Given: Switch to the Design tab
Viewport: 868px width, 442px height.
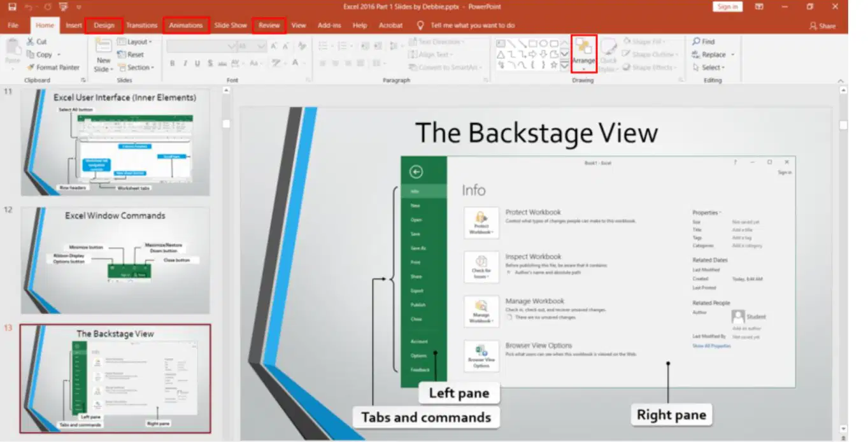Looking at the screenshot, I should 104,25.
